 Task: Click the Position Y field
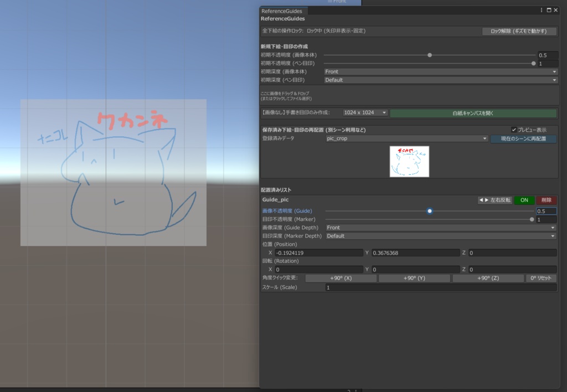[416, 253]
